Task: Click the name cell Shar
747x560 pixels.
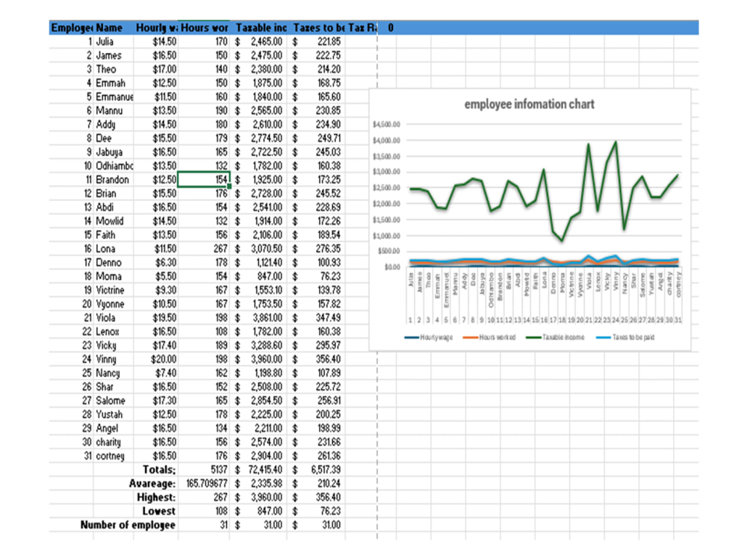Action: pyautogui.click(x=114, y=387)
